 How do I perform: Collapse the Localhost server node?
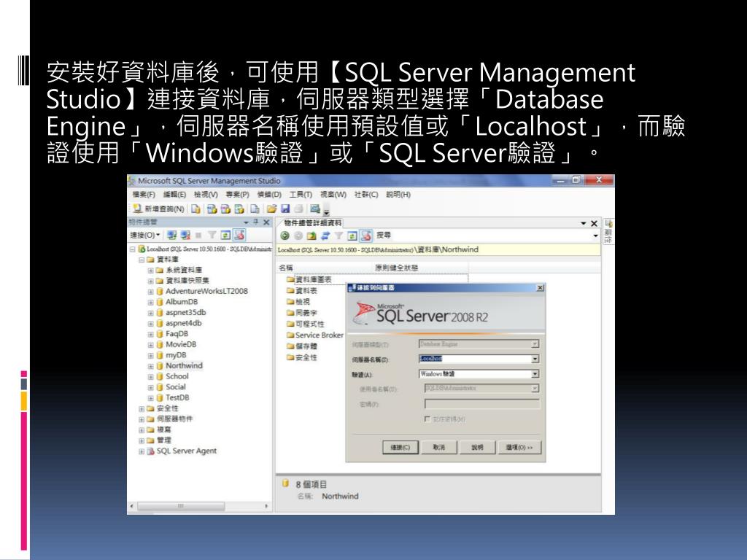tap(133, 249)
